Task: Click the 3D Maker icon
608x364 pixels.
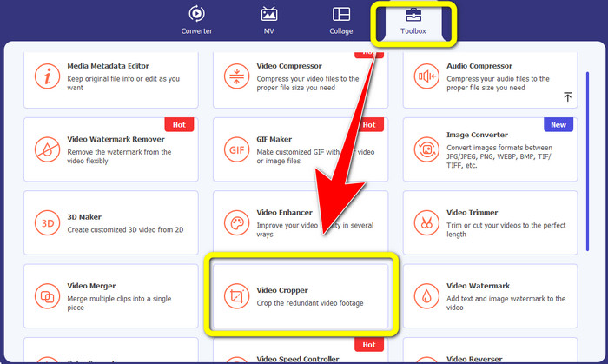Action: (47, 223)
